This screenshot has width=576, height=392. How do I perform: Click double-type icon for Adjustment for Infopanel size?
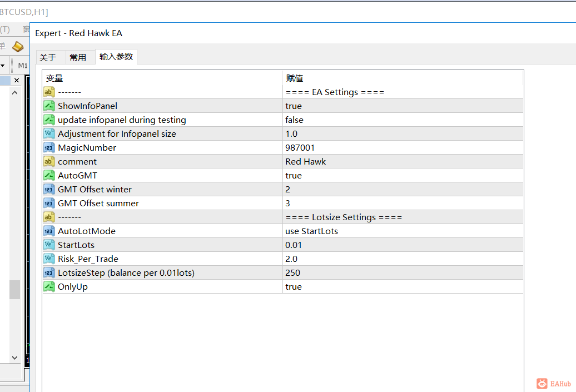click(x=49, y=134)
